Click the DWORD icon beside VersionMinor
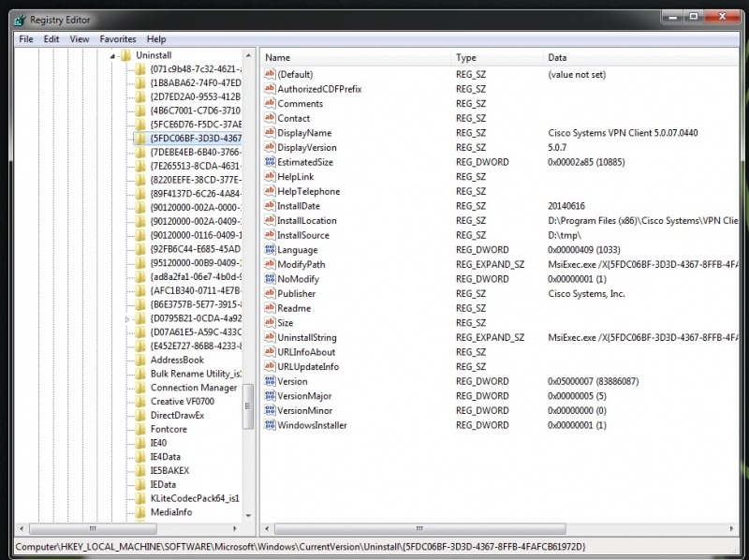 270,410
